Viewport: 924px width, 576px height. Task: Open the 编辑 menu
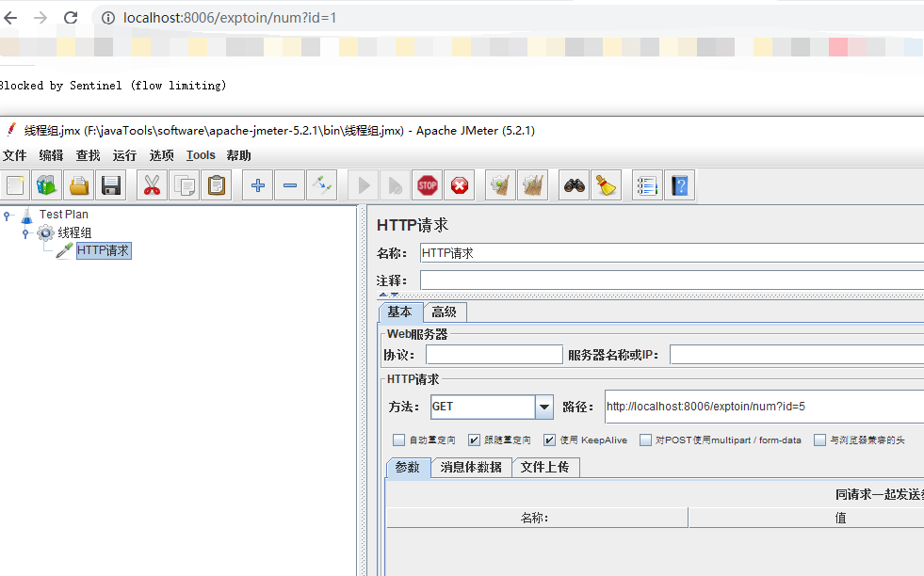point(51,155)
